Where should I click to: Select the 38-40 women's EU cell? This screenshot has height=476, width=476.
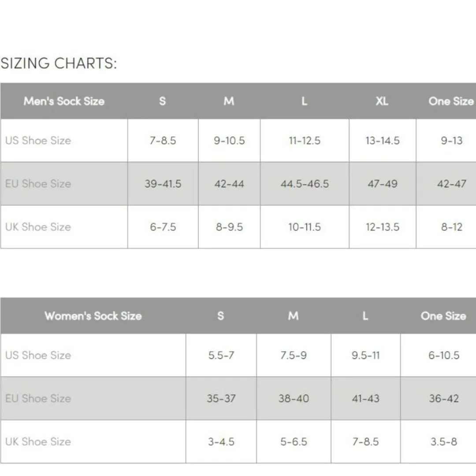294,398
